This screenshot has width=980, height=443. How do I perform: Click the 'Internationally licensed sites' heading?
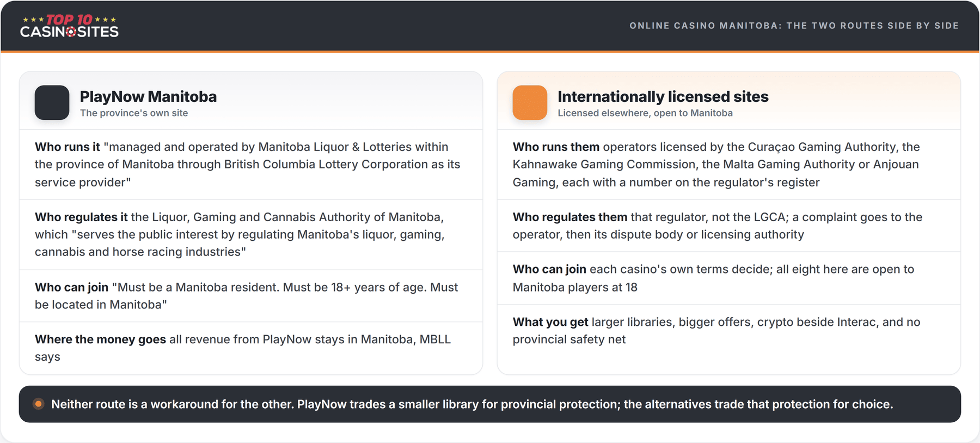click(x=663, y=96)
